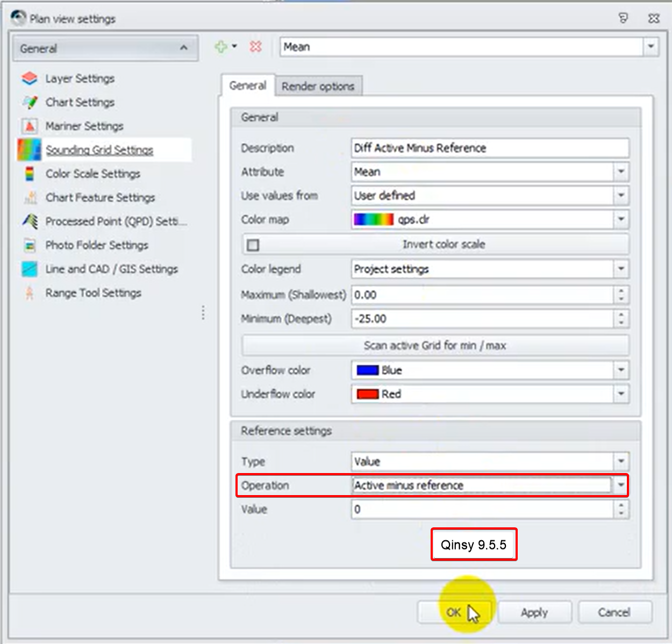Open the Underflow color dropdown arrow

coord(621,394)
